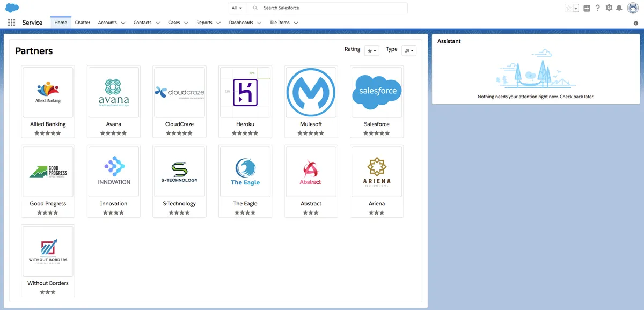Expand the Contacts tab chevron menu
644x310 pixels.
pyautogui.click(x=158, y=23)
